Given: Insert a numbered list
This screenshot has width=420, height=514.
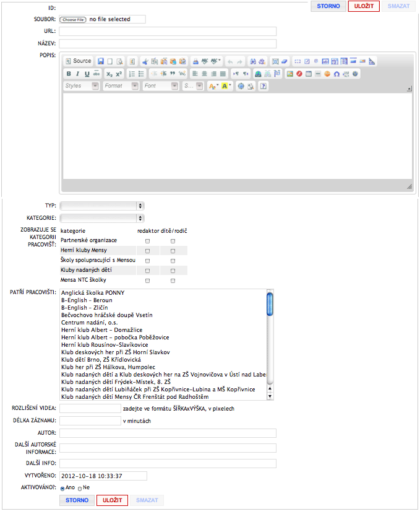Looking at the screenshot, I should coord(131,74).
